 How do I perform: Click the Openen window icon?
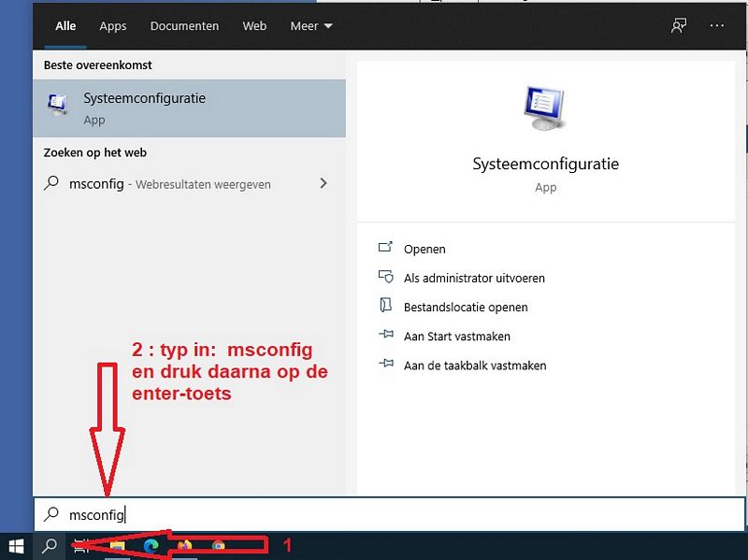[x=385, y=247]
